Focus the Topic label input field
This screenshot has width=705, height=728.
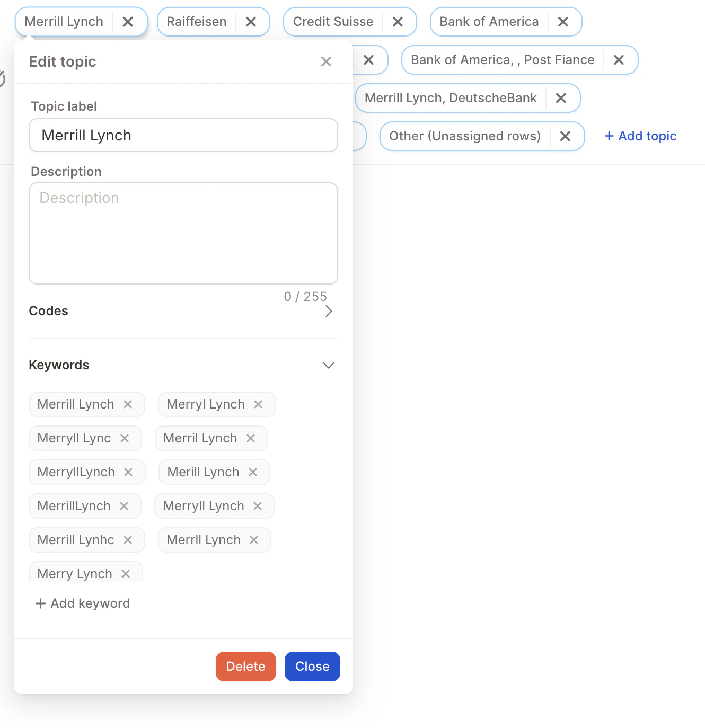pyautogui.click(x=183, y=135)
